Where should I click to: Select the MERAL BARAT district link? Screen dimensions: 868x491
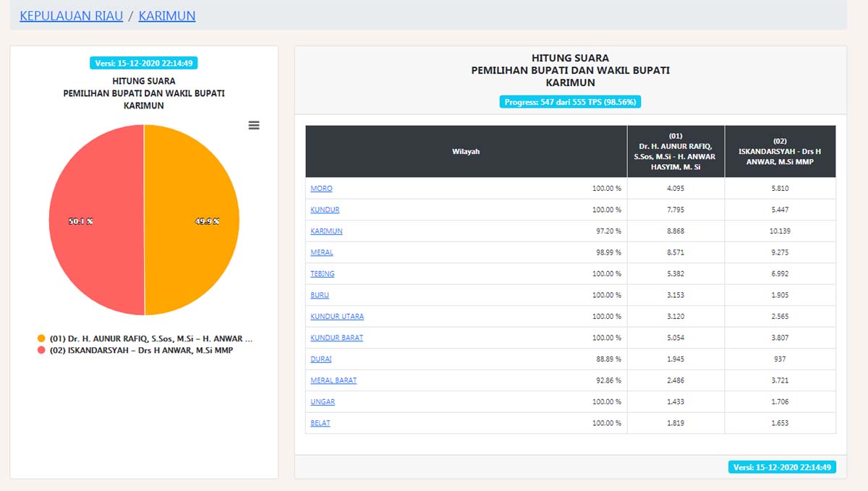point(333,380)
